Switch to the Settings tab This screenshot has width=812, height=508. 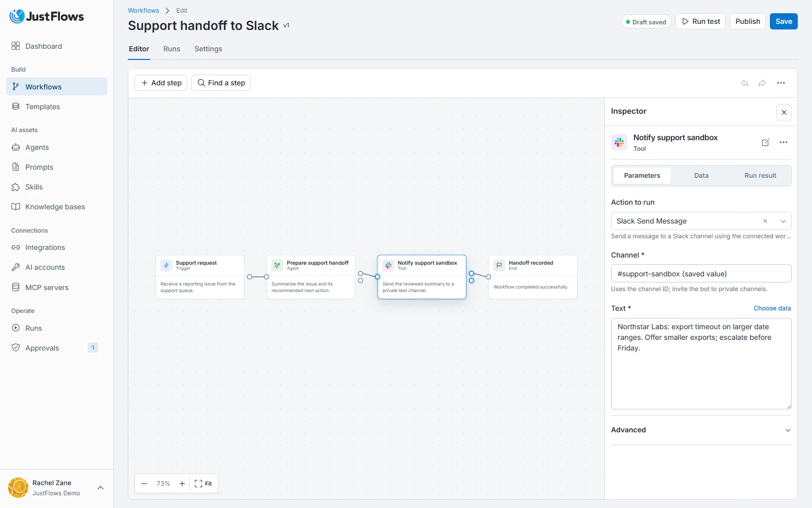coord(208,49)
